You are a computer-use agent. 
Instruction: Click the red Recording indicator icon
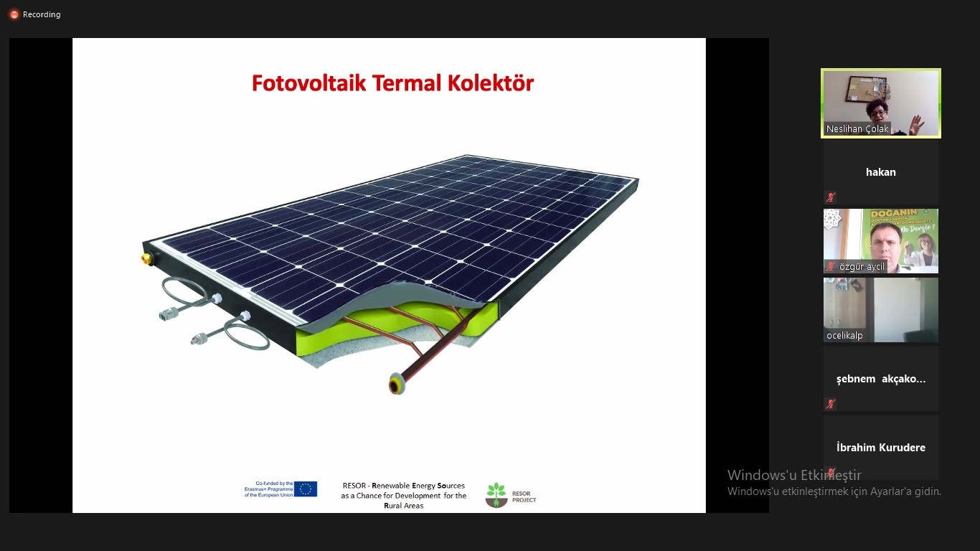pos(12,14)
